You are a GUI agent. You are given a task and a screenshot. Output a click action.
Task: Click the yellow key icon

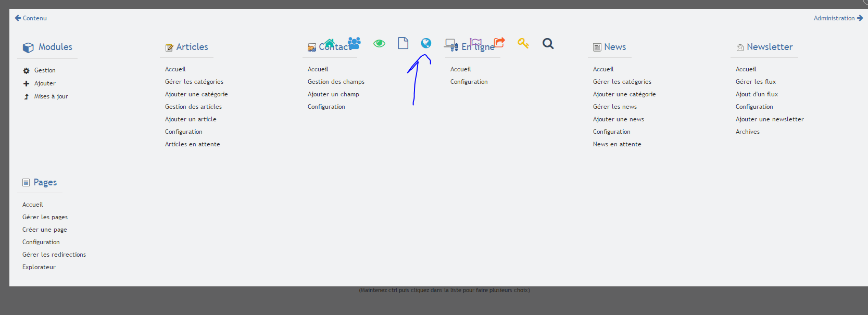coord(523,43)
